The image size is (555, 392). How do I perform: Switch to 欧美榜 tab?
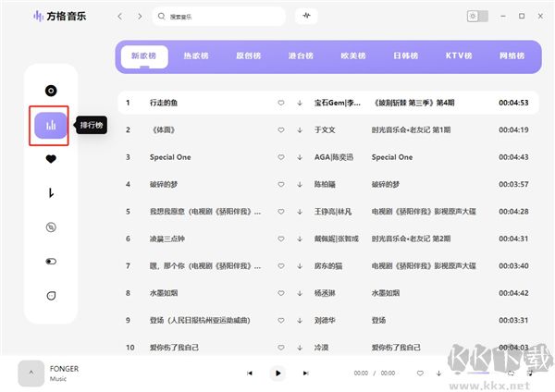353,55
